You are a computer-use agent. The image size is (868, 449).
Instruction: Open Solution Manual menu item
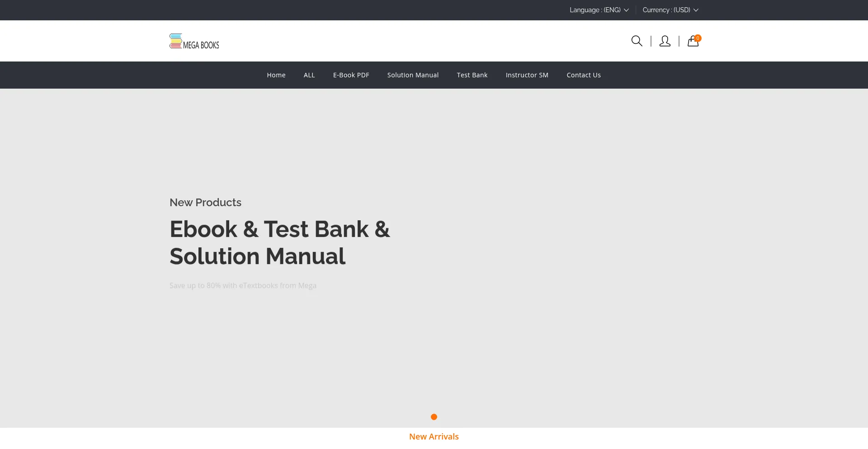pyautogui.click(x=413, y=75)
